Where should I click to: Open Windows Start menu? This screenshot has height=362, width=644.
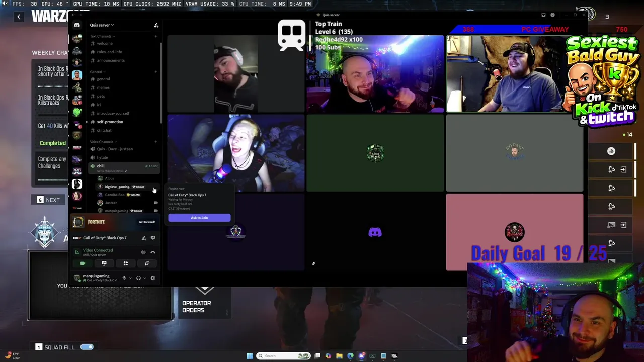[x=250, y=356]
